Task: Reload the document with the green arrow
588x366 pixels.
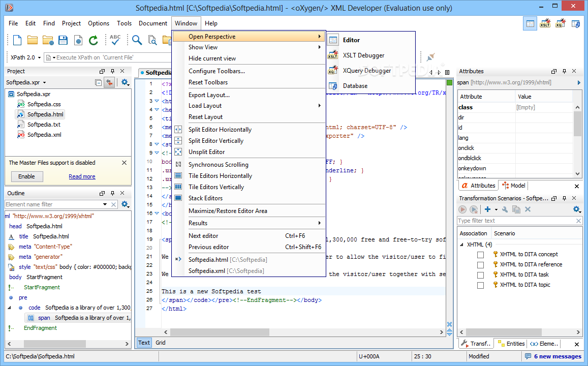Action: pos(94,40)
